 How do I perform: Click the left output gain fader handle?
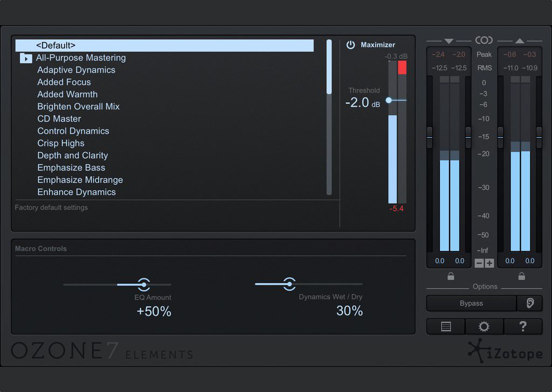pyautogui.click(x=500, y=137)
